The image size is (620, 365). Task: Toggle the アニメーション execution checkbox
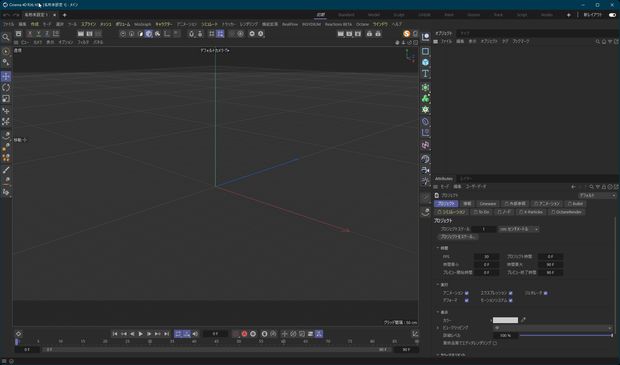pos(467,293)
